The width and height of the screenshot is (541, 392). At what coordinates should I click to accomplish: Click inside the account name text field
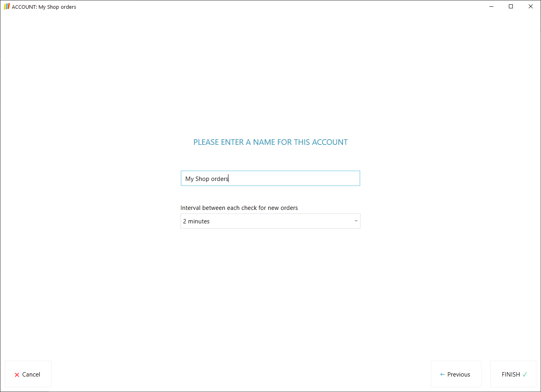click(270, 178)
